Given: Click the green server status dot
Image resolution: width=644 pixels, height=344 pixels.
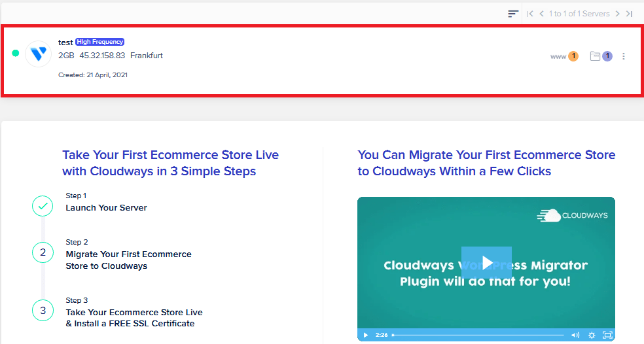Looking at the screenshot, I should (x=16, y=53).
